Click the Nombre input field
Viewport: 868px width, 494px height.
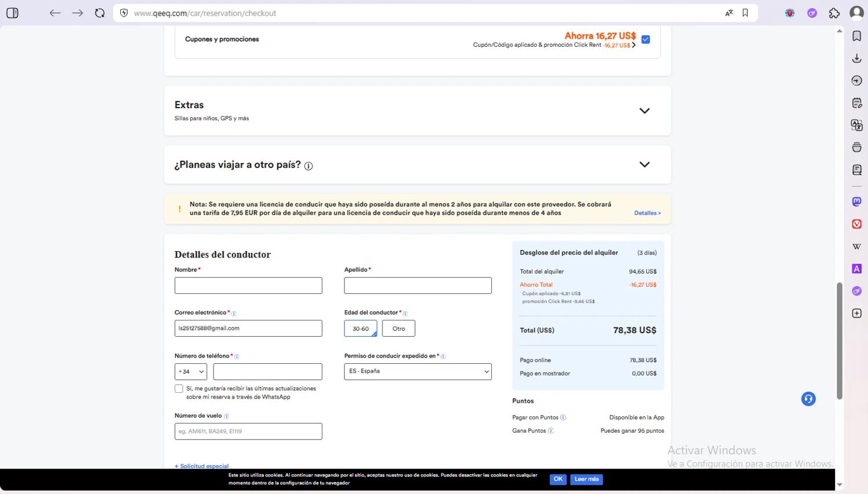point(248,285)
